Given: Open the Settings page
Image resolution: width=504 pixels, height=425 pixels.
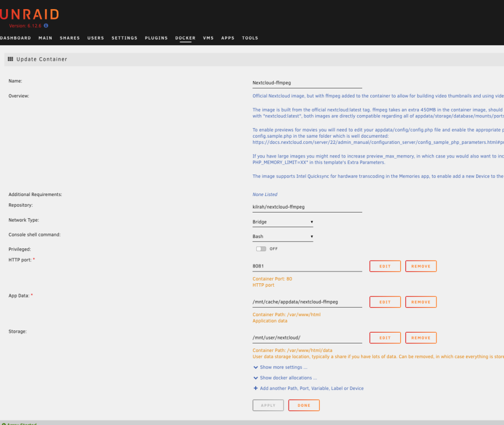Looking at the screenshot, I should pos(124,38).
